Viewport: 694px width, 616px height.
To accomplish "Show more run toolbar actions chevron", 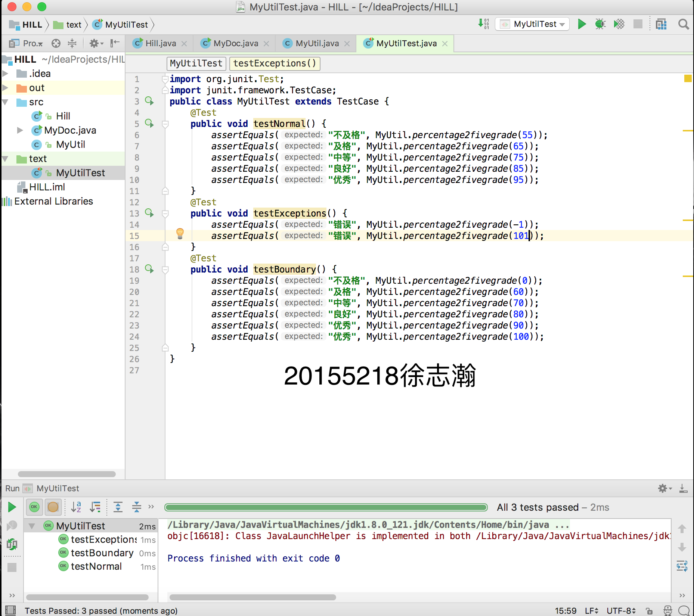I will (151, 507).
